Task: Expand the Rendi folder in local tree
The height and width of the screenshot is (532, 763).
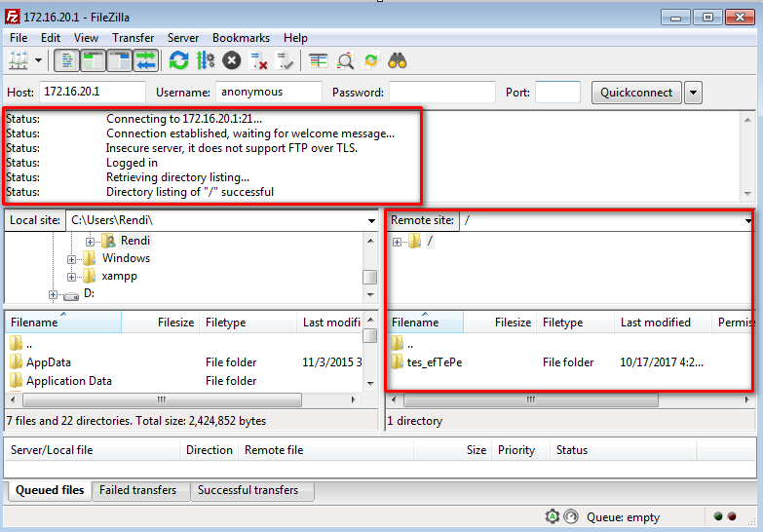Action: (x=90, y=242)
